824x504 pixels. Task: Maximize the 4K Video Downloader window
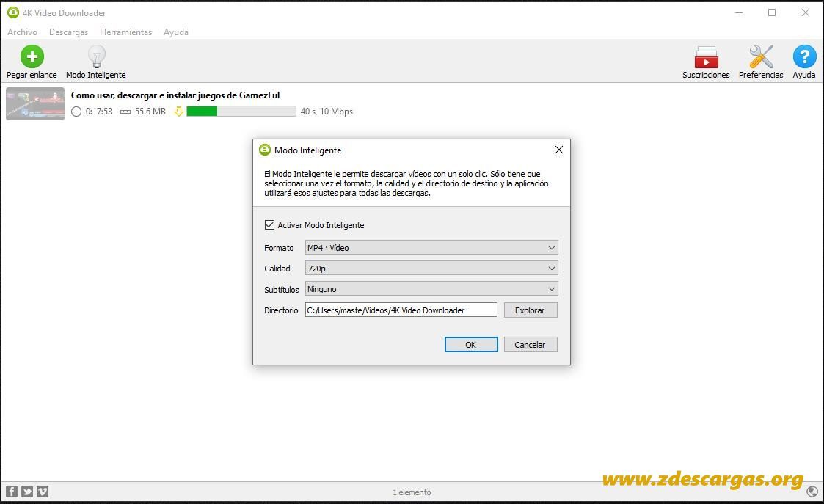click(772, 12)
